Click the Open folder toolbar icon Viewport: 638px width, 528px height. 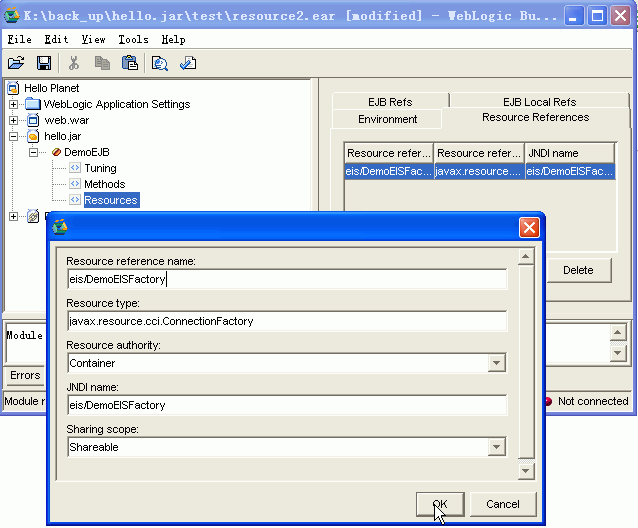coord(16,63)
